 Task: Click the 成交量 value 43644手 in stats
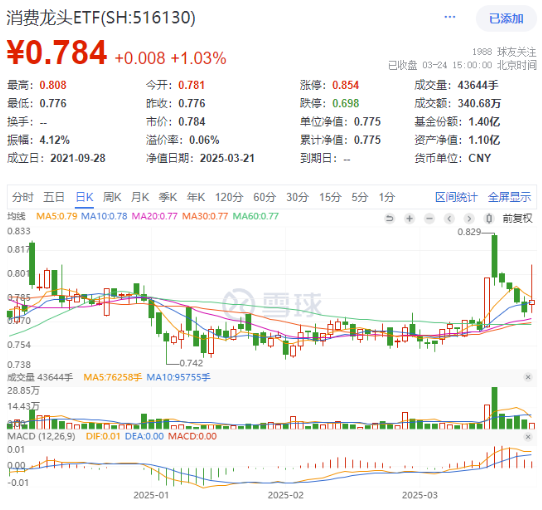[478, 85]
